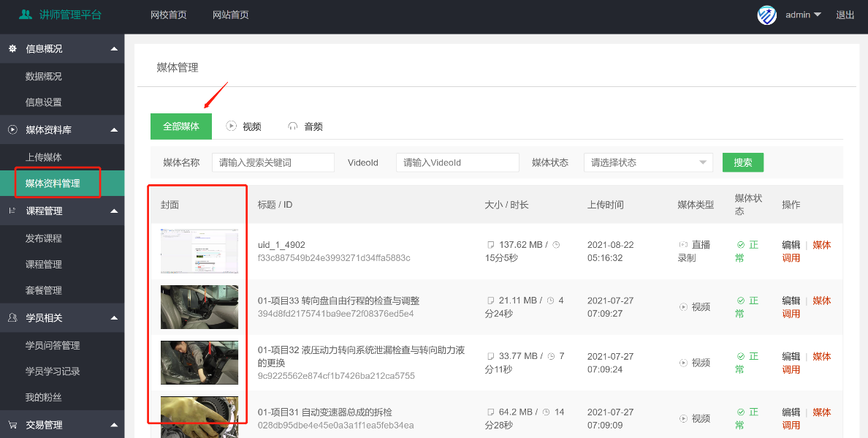
Task: Collapse the 学员相关 sidebar section
Action: (114, 318)
